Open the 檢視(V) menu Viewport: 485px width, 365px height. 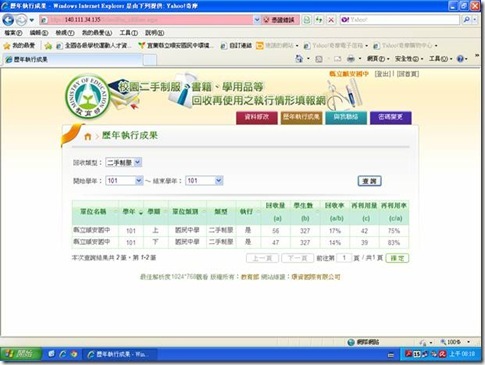pos(65,33)
